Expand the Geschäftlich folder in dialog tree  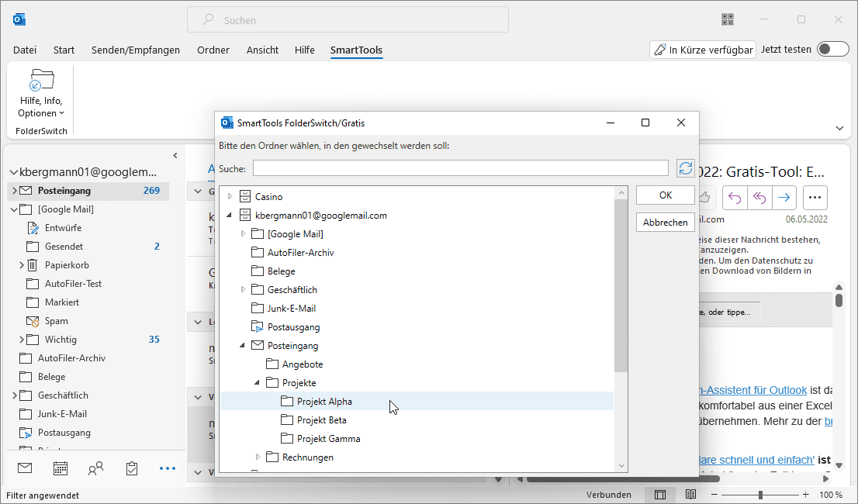point(243,290)
